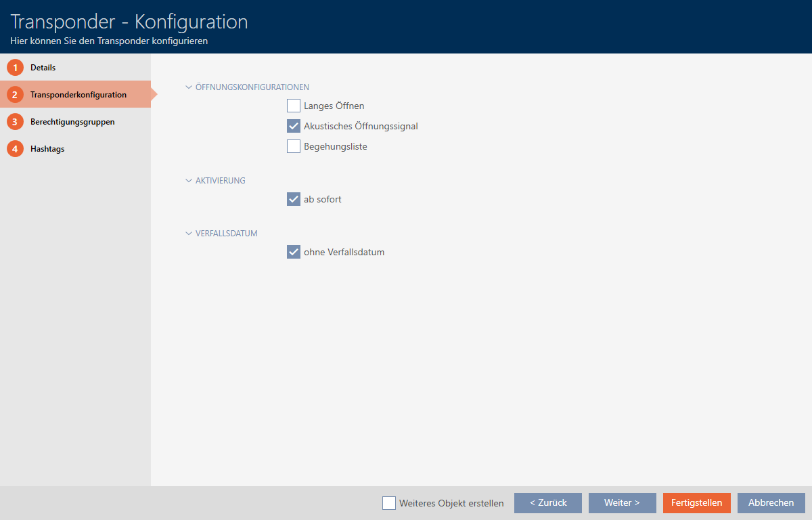Viewport: 812px width, 520px height.
Task: Uncheck ohne Verfallsdatum option
Action: [x=294, y=252]
